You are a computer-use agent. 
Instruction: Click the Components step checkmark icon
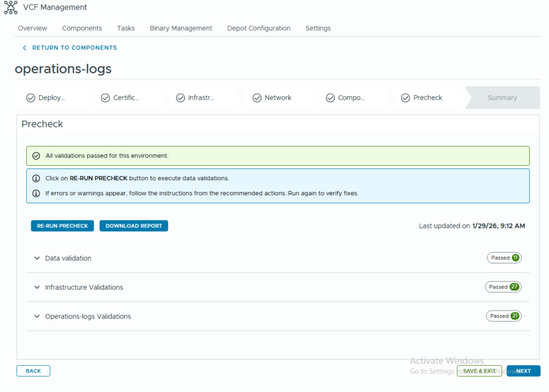tap(330, 98)
